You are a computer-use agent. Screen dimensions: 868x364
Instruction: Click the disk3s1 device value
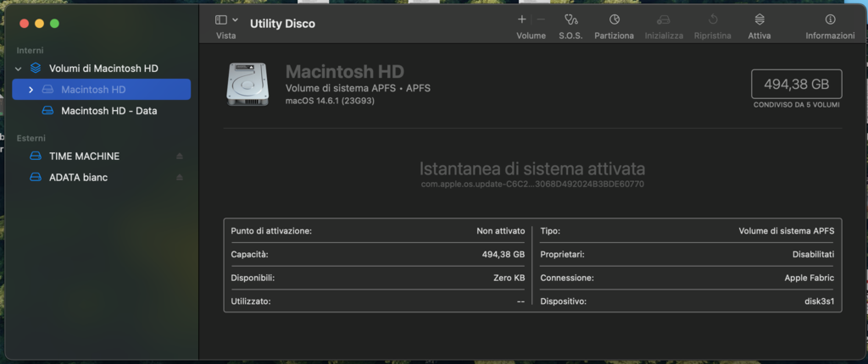click(820, 301)
